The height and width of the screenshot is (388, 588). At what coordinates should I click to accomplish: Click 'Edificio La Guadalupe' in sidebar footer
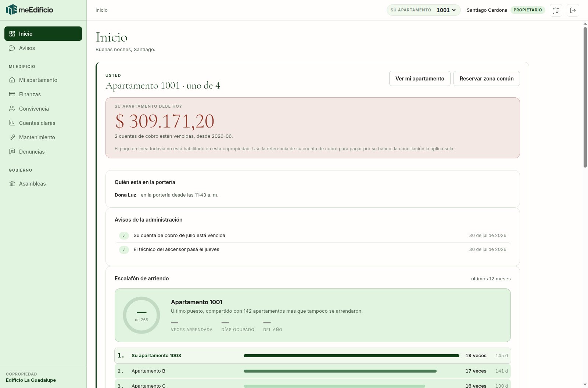31,380
